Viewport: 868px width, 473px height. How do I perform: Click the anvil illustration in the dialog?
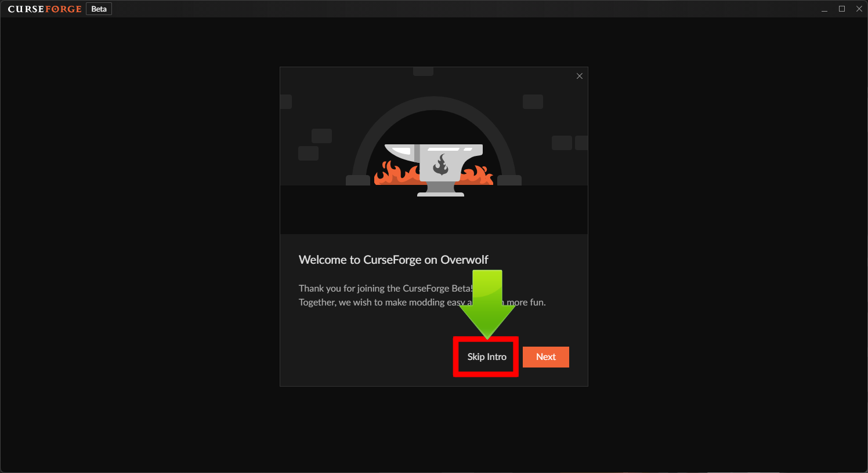pyautogui.click(x=434, y=170)
